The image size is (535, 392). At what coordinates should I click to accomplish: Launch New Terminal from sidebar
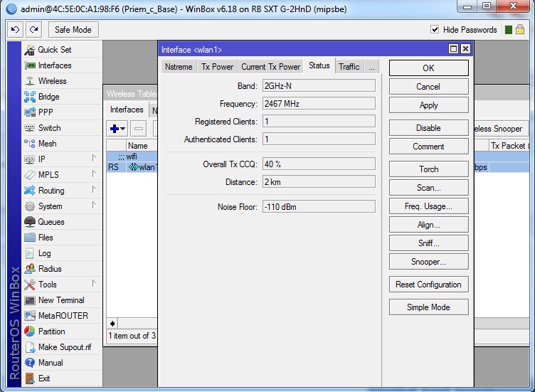click(x=61, y=300)
